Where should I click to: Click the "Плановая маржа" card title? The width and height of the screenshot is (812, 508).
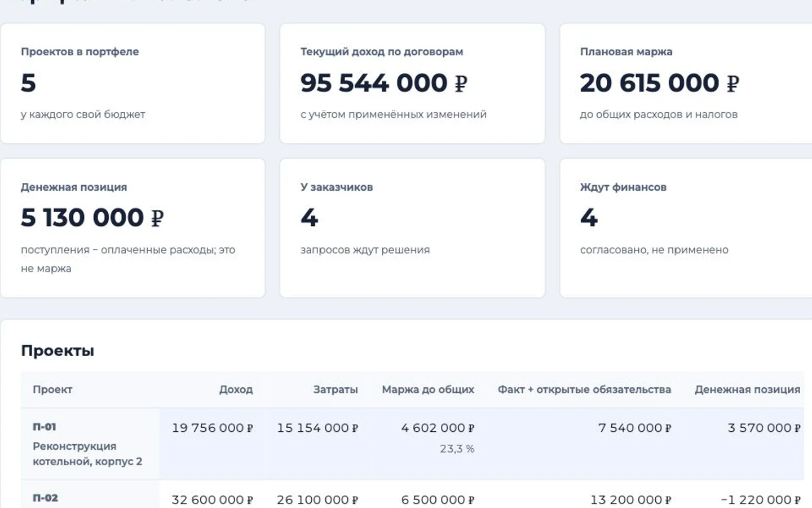(x=626, y=52)
